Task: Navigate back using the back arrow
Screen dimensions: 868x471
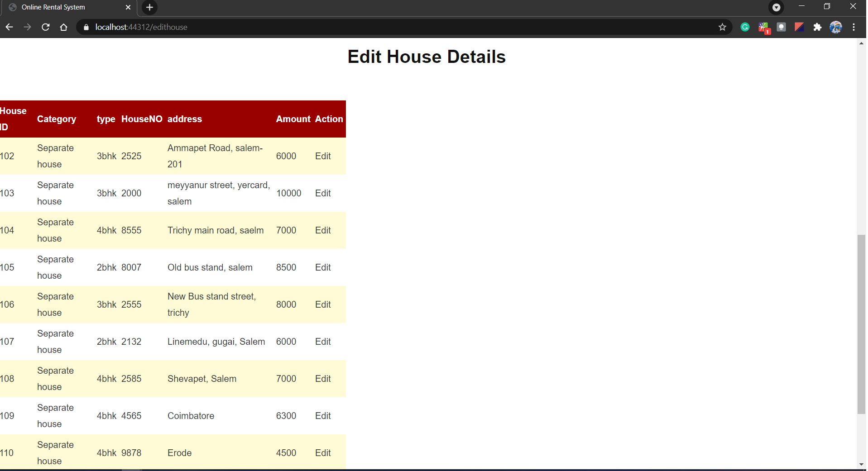Action: tap(9, 27)
